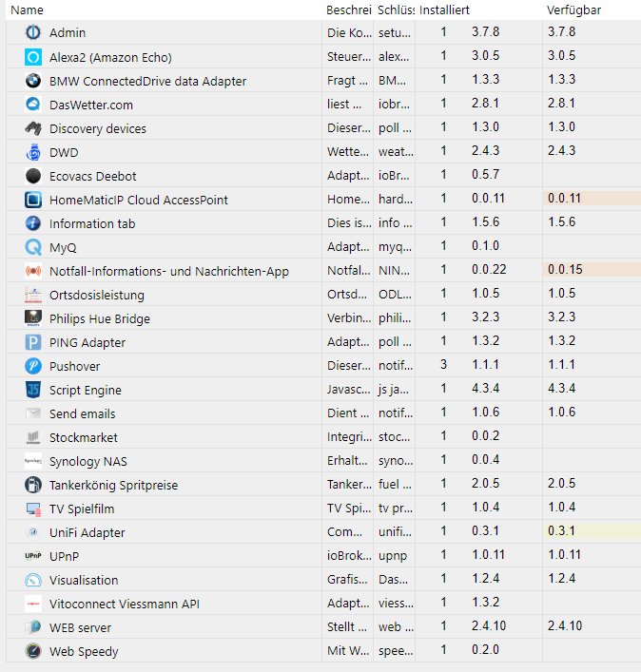641x672 pixels.
Task: Select the Alexa2 (Amazon Echo) name
Action: pos(110,57)
